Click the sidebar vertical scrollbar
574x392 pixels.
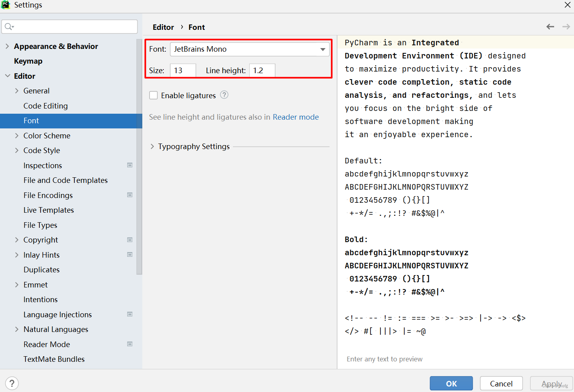click(139, 157)
